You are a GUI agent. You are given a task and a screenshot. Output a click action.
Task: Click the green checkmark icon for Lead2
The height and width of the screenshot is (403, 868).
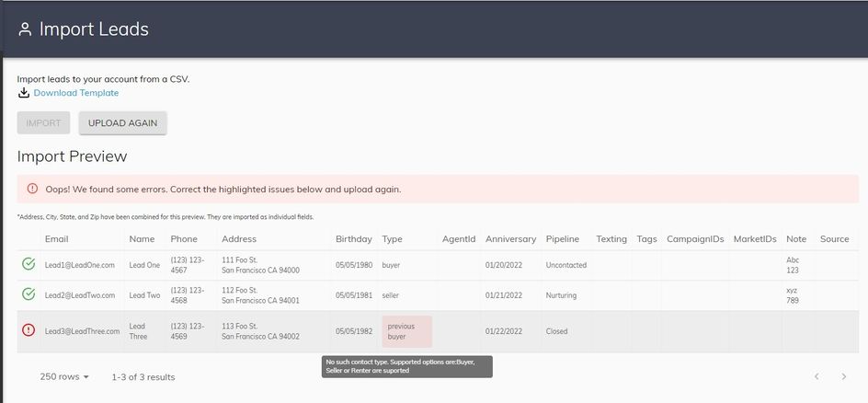(x=29, y=294)
